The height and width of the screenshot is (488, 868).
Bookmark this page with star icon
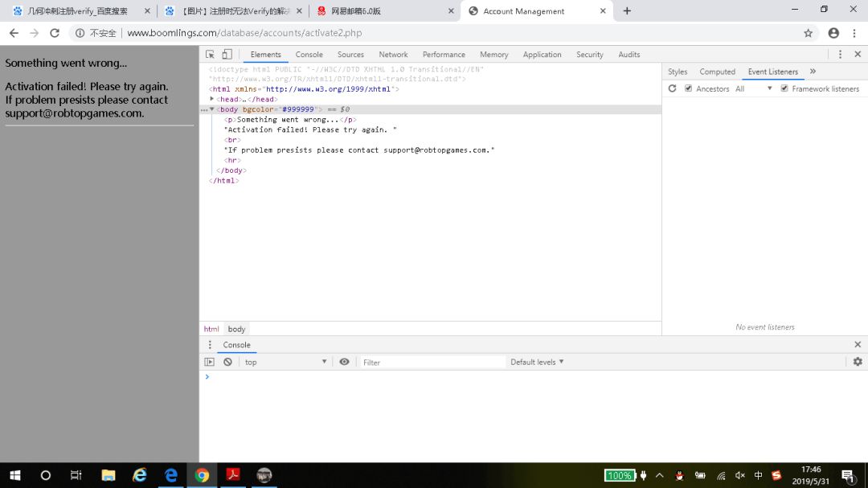(x=809, y=33)
